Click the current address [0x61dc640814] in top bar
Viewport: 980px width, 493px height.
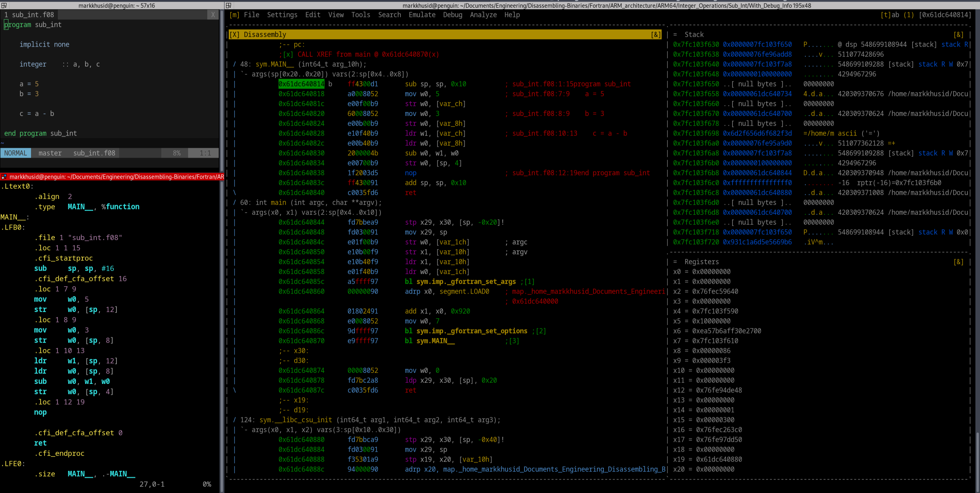[945, 15]
